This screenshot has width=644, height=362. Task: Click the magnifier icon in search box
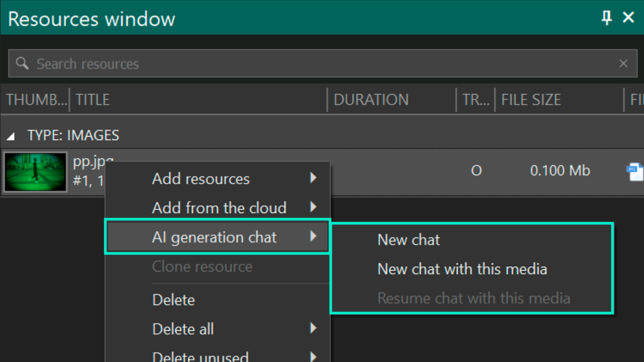[x=22, y=63]
